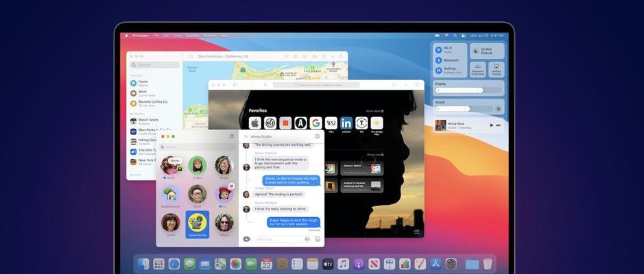Open Google favorite in Safari

pyautogui.click(x=316, y=123)
